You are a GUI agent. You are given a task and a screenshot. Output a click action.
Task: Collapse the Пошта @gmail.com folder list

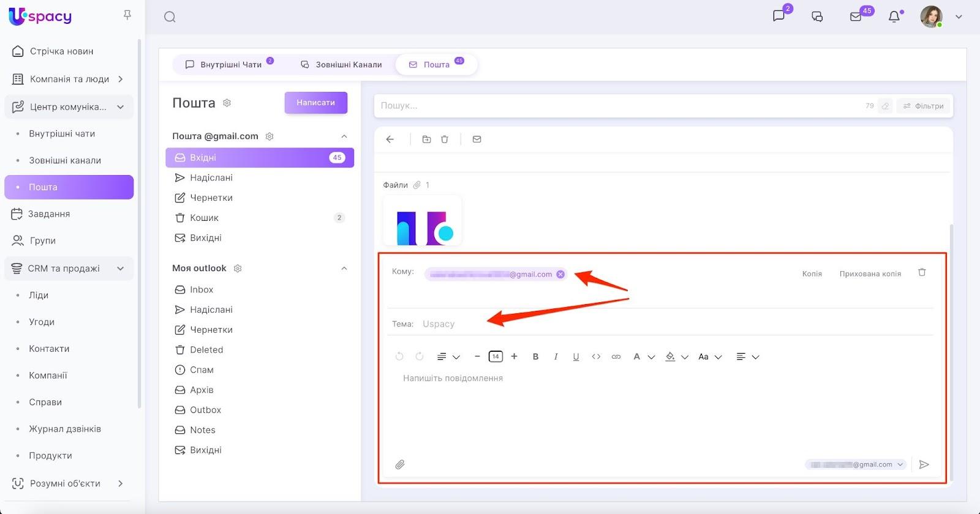coord(344,136)
